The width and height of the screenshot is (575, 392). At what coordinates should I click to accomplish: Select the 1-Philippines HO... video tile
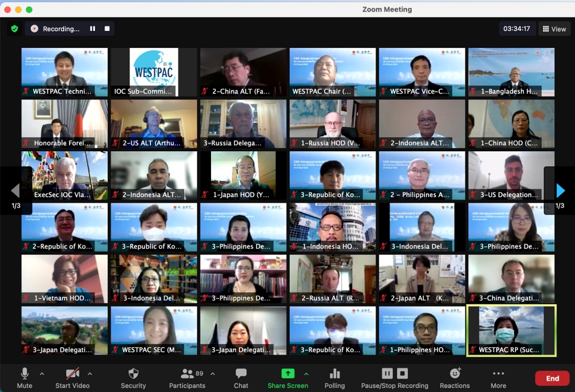(x=422, y=331)
